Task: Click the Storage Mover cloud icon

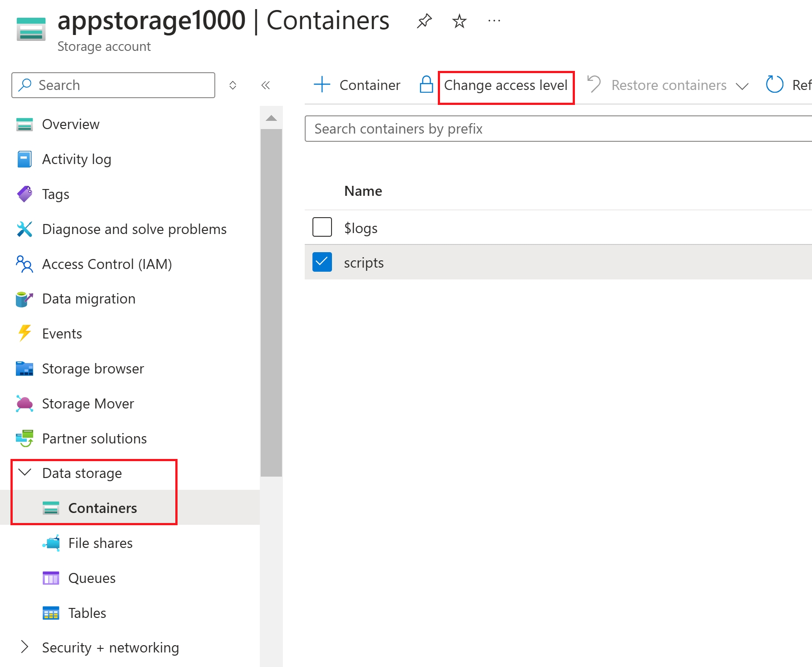Action: tap(25, 403)
